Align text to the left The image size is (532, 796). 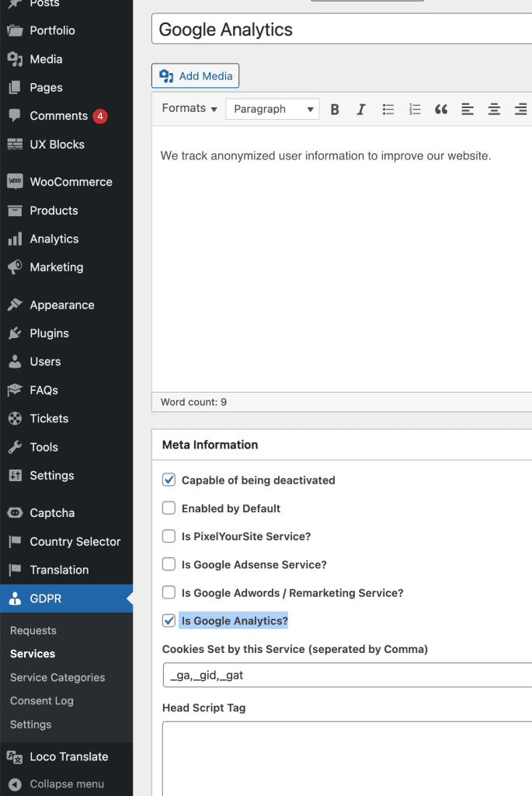click(467, 109)
